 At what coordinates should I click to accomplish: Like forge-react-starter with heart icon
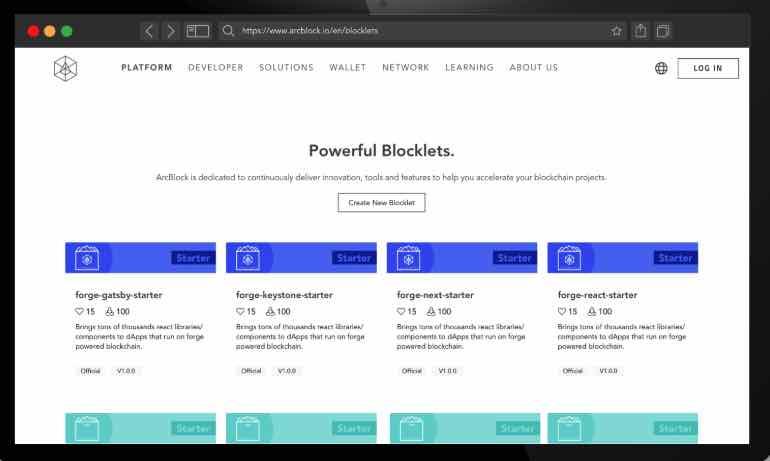pyautogui.click(x=562, y=311)
